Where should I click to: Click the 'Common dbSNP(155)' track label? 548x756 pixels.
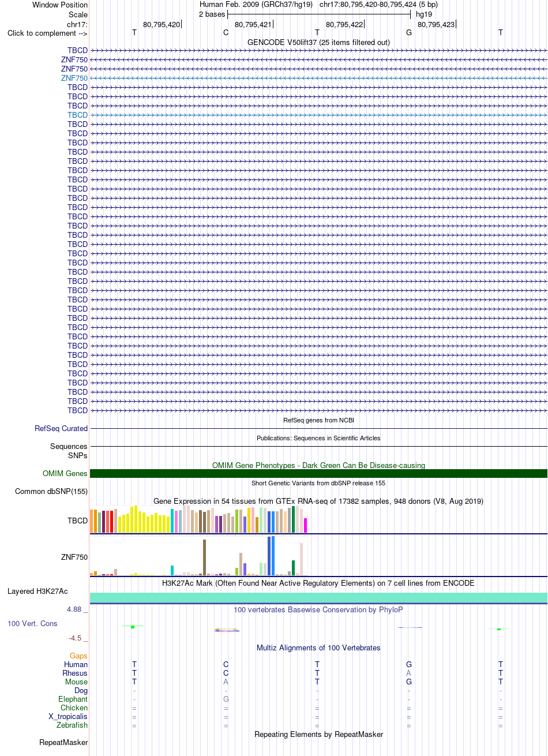[51, 492]
